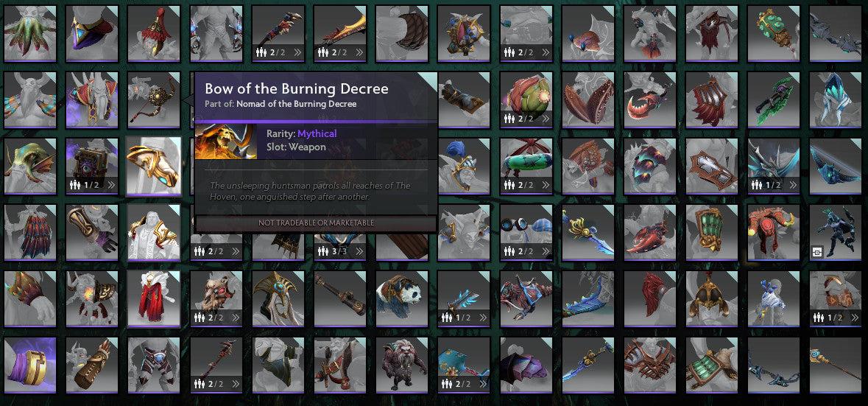
Task: Expand the 3/3 styles chevron
Action: [359, 251]
